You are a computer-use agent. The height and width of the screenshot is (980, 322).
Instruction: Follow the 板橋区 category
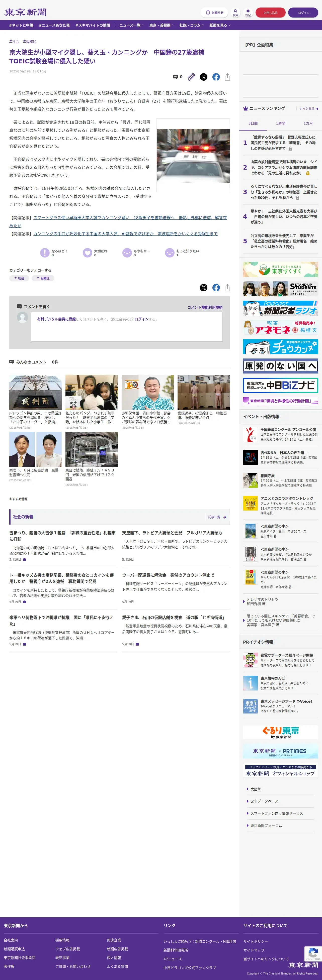(43, 278)
